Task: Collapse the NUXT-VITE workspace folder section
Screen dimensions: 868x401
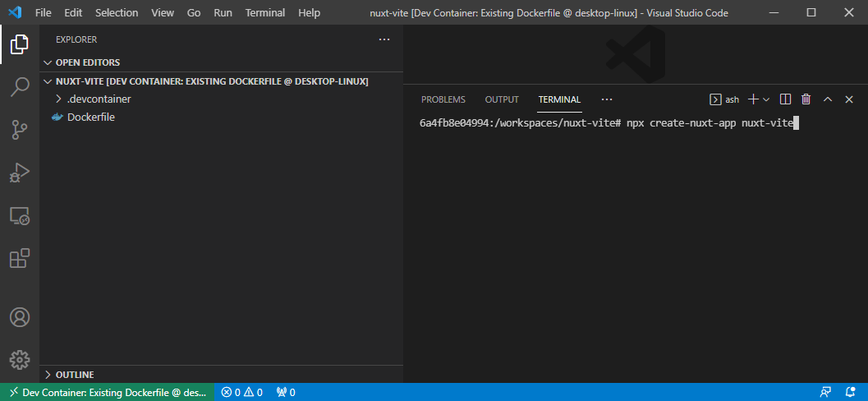Action: coord(222,81)
